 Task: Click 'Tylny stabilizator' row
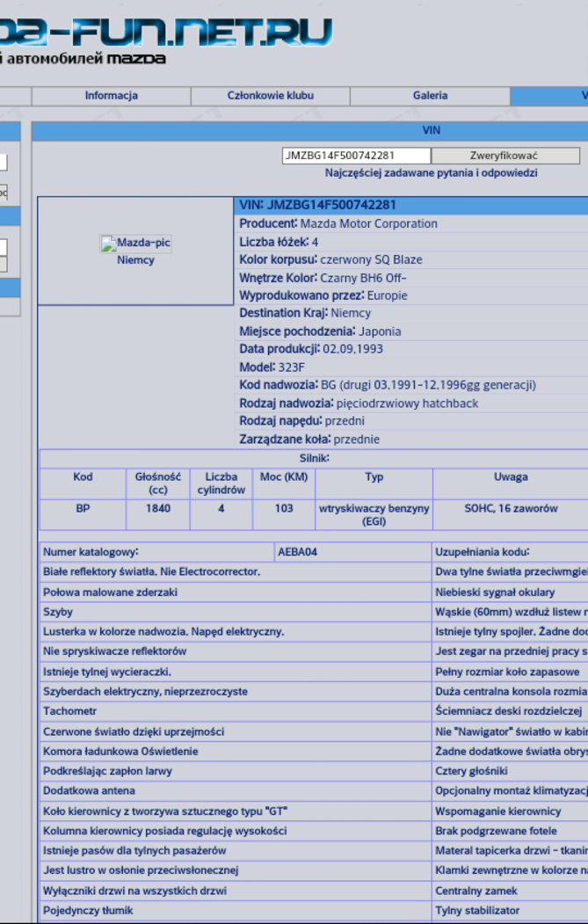511,911
